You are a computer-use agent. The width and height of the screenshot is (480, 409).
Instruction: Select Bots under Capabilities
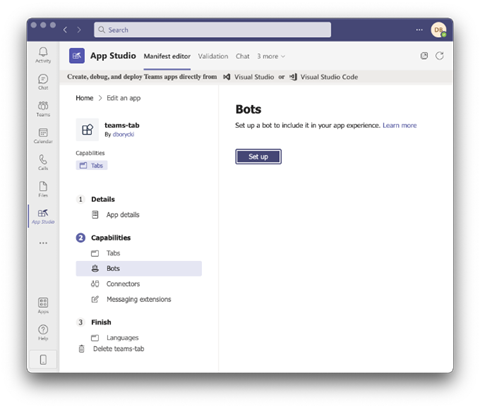(139, 268)
